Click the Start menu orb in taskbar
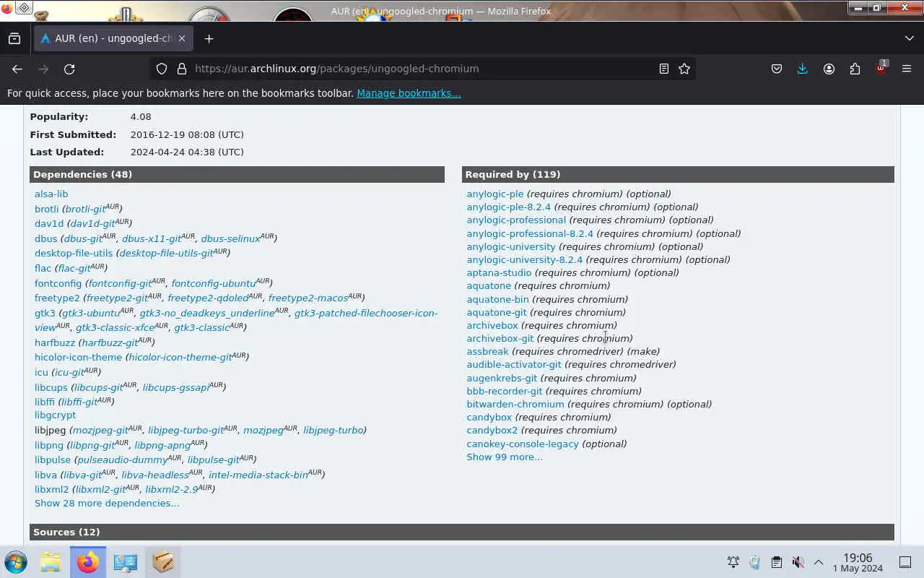Screen dimensions: 924x578 tap(15, 561)
